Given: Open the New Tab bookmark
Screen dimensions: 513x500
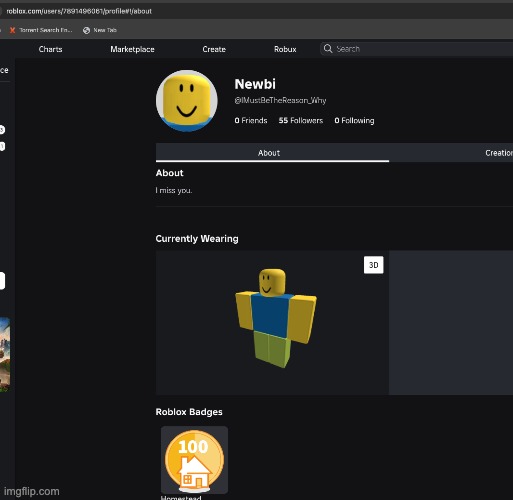Looking at the screenshot, I should (100, 30).
